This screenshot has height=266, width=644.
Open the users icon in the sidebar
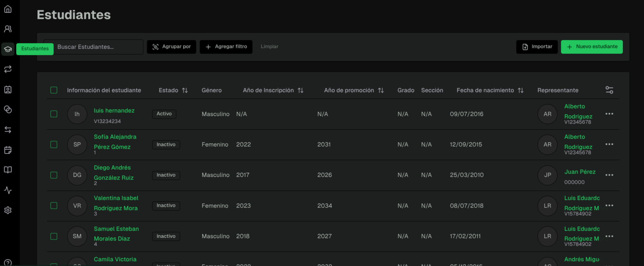pyautogui.click(x=8, y=29)
